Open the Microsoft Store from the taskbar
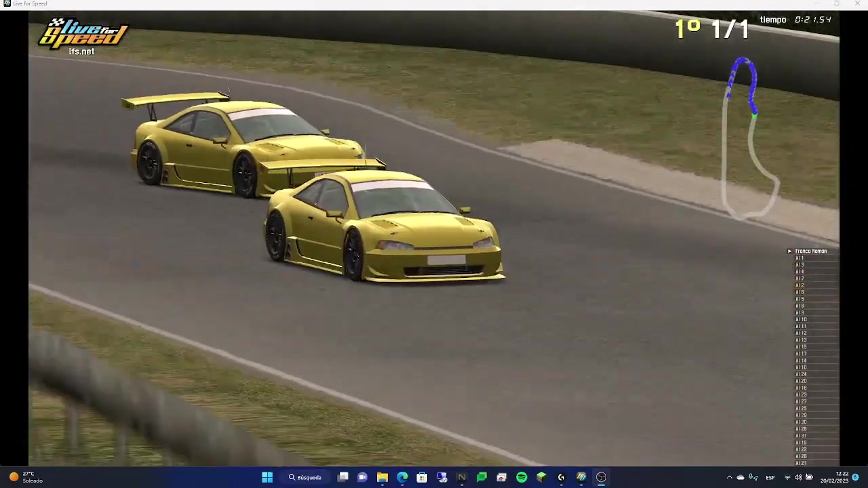 tap(421, 477)
